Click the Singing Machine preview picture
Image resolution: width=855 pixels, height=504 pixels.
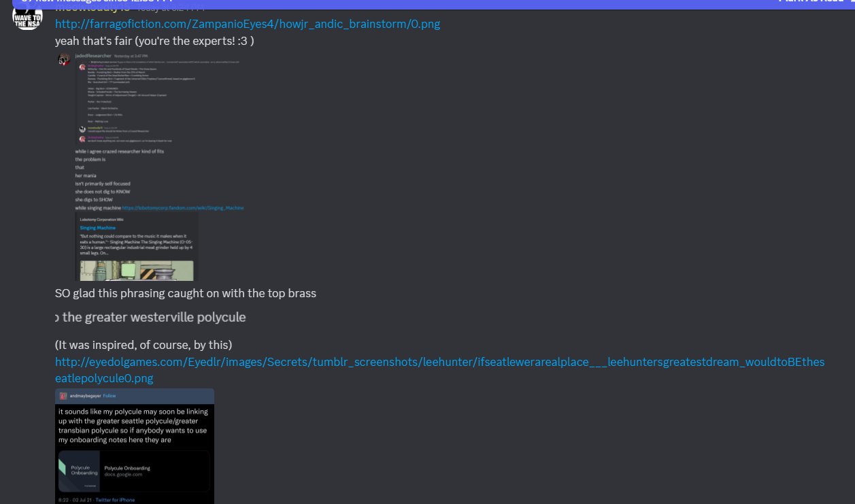pyautogui.click(x=137, y=270)
